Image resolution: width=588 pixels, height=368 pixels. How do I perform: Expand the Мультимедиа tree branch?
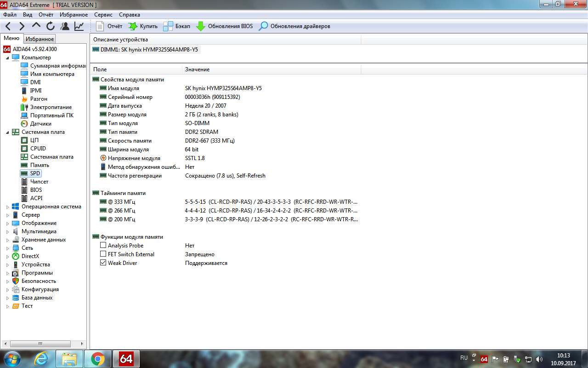pyautogui.click(x=7, y=231)
